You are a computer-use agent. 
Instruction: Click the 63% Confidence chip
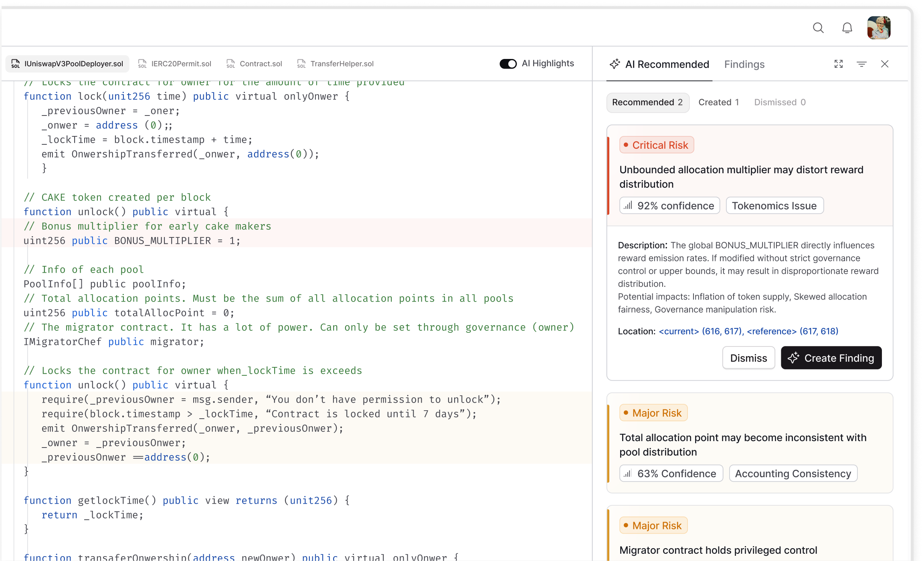tap(671, 474)
